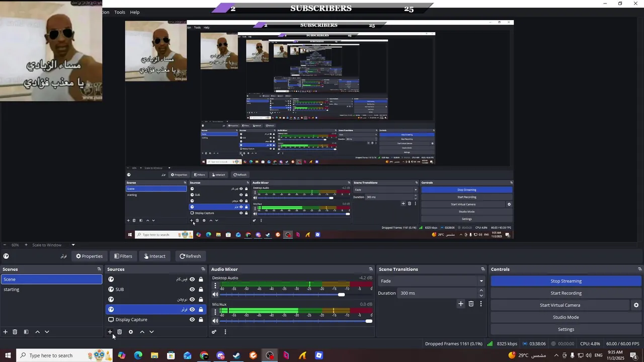The width and height of the screenshot is (644, 362).
Task: Open the Help menu
Action: [135, 12]
